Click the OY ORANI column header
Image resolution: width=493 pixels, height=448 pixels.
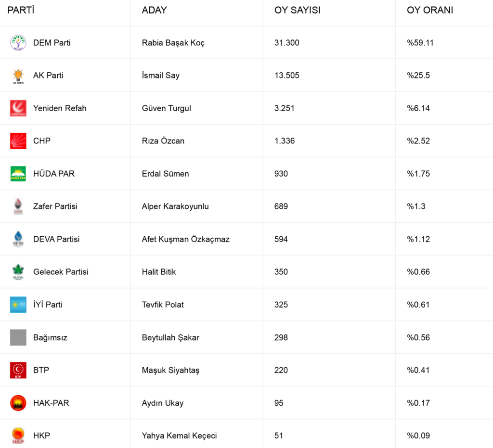(x=430, y=10)
